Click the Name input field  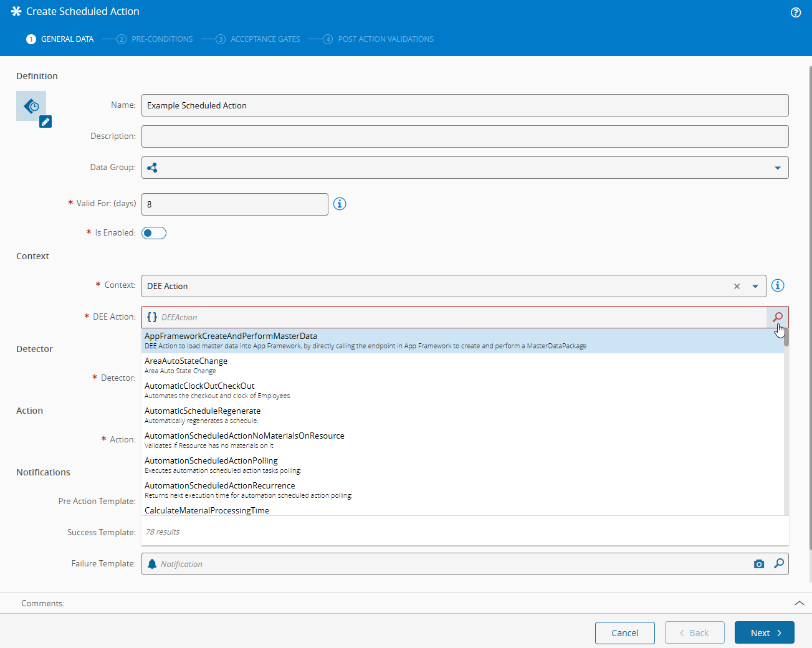click(464, 105)
